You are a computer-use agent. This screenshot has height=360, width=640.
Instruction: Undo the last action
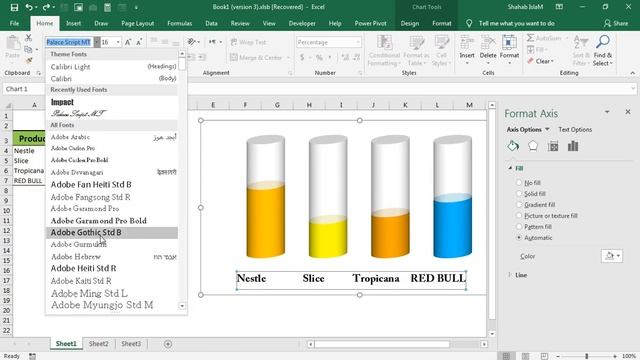coord(29,7)
